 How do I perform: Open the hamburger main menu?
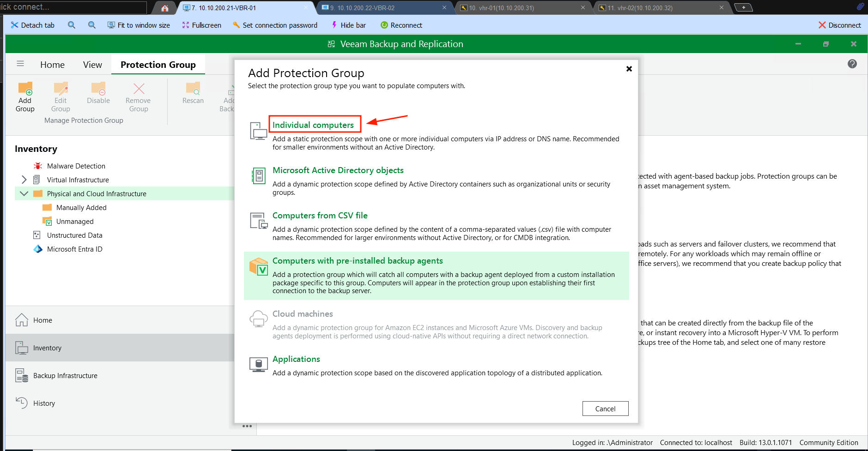point(20,64)
